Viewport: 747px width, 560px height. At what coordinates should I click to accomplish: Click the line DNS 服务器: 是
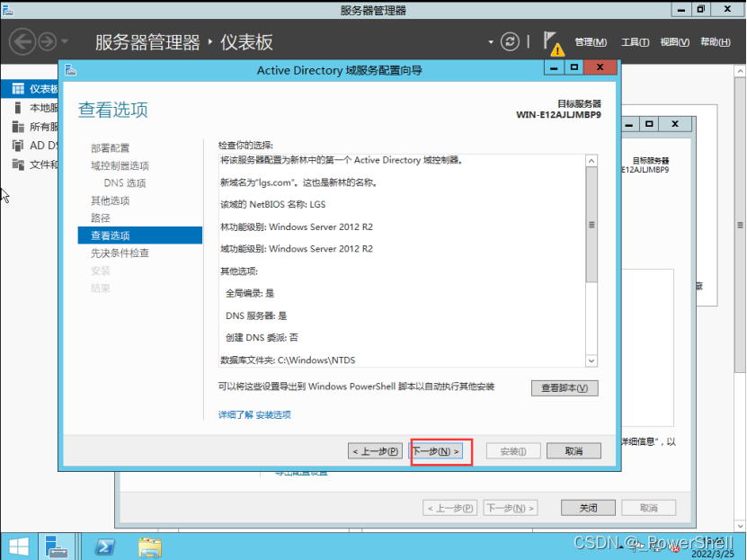coord(256,316)
